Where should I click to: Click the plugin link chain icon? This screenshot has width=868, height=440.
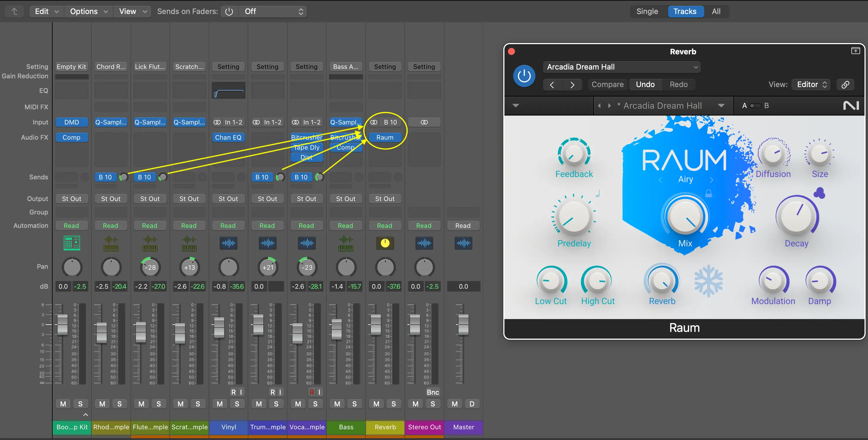pos(845,84)
